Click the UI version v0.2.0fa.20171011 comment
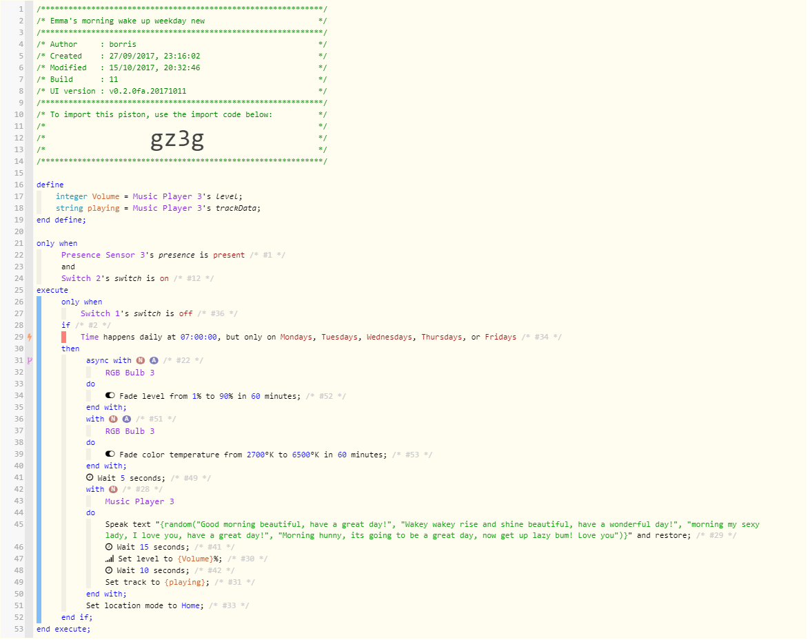Image resolution: width=812 pixels, height=644 pixels. 182,93
